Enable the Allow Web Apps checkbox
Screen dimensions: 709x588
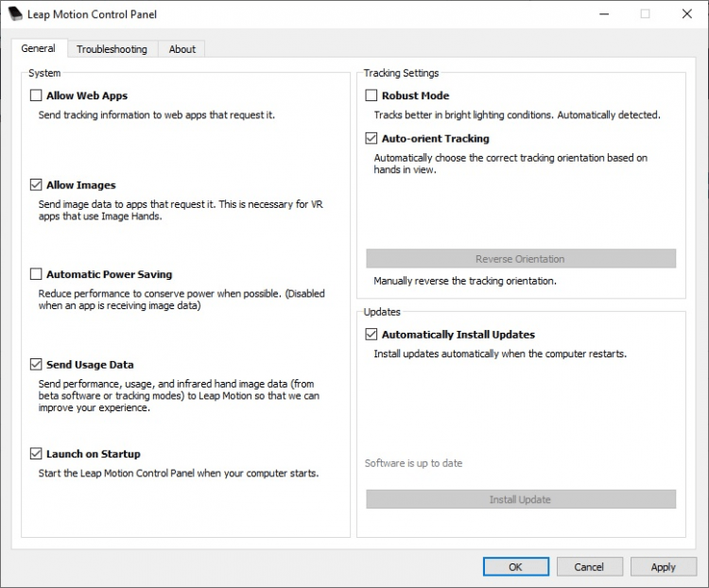[x=36, y=95]
